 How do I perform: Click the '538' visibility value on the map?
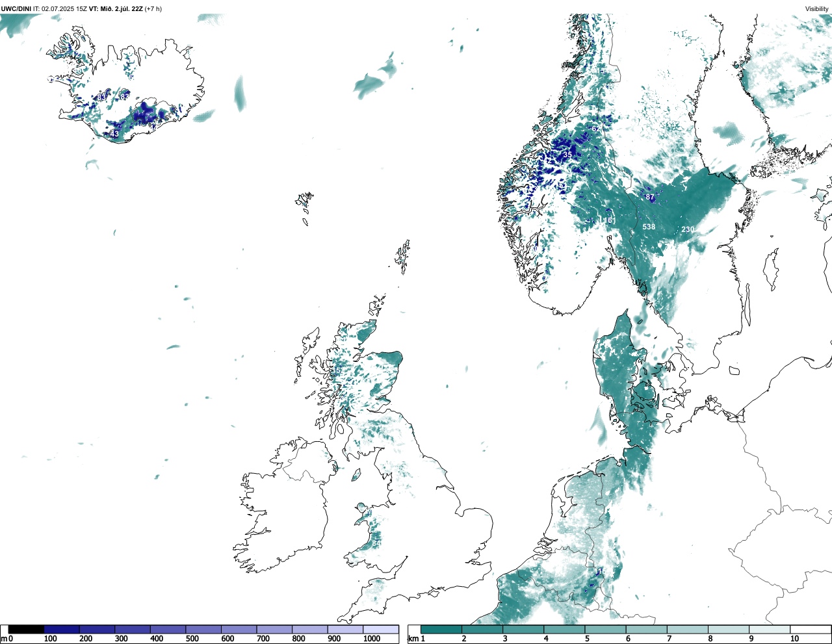[x=649, y=227]
